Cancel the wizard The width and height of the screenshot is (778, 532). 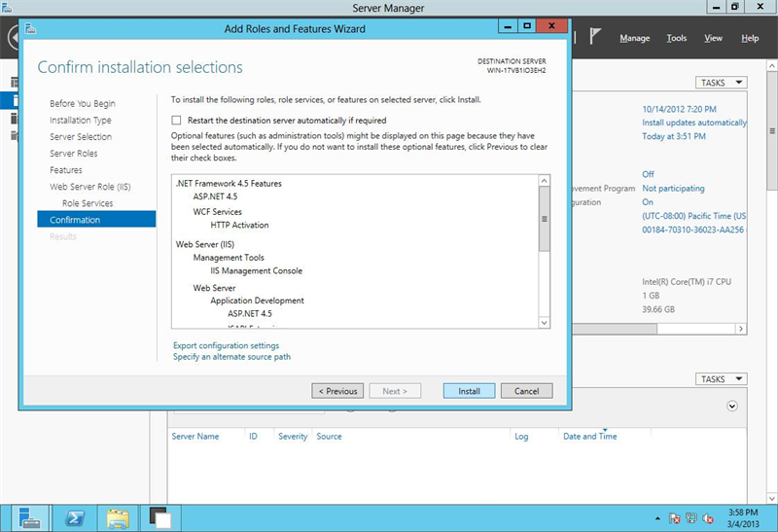tap(526, 391)
